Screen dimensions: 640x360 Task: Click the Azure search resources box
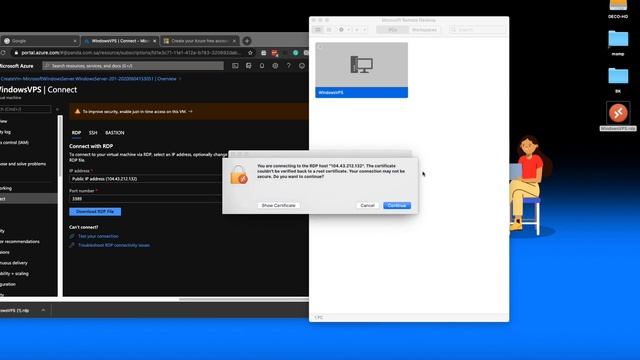(x=133, y=66)
